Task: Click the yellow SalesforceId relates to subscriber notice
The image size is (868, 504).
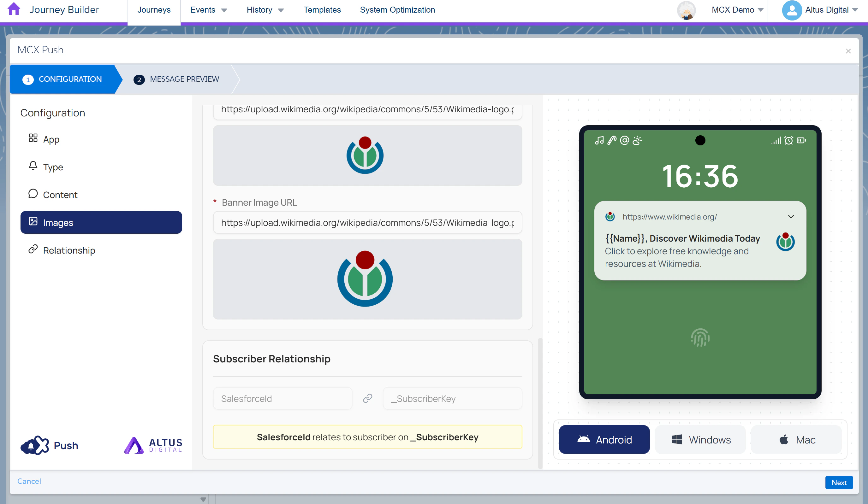Action: 367,437
